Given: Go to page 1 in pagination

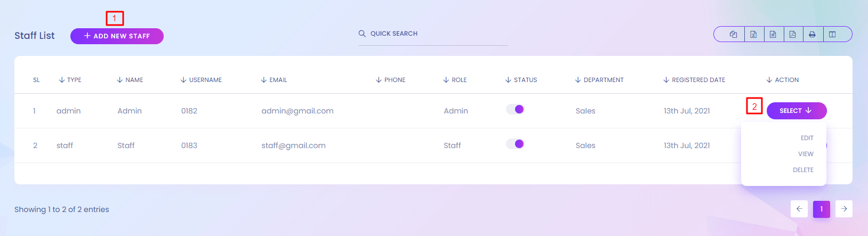Looking at the screenshot, I should [822, 209].
